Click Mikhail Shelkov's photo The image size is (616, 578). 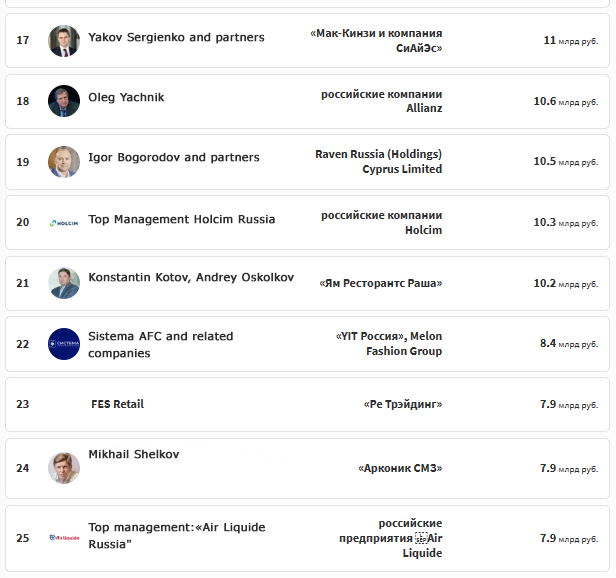64,468
